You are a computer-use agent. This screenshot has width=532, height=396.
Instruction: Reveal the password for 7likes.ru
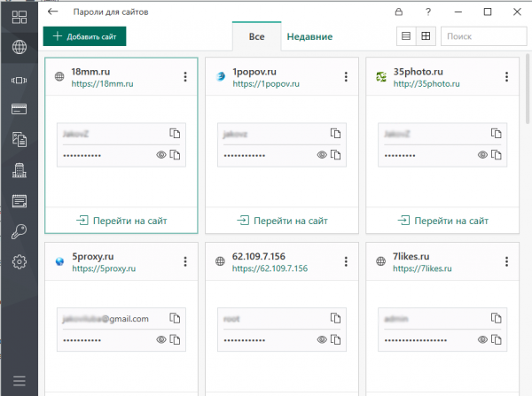(x=482, y=339)
